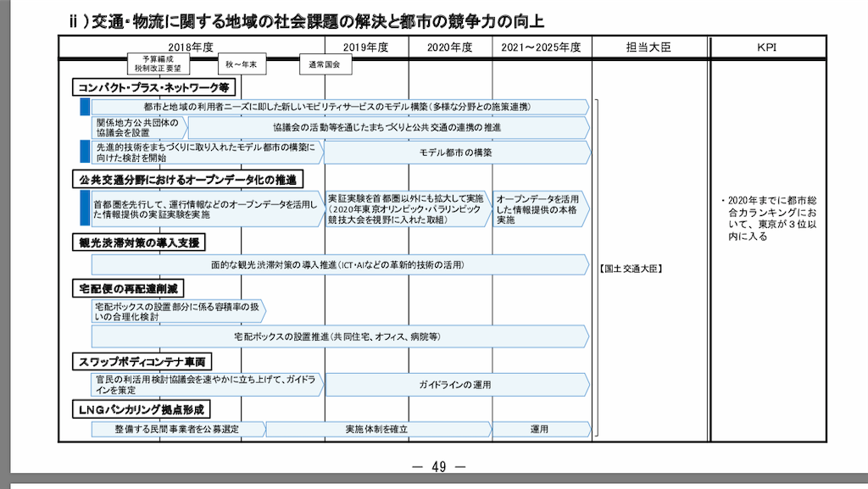This screenshot has width=868, height=489.
Task: Click the 実施体制を確立 arrow bar
Action: (379, 430)
